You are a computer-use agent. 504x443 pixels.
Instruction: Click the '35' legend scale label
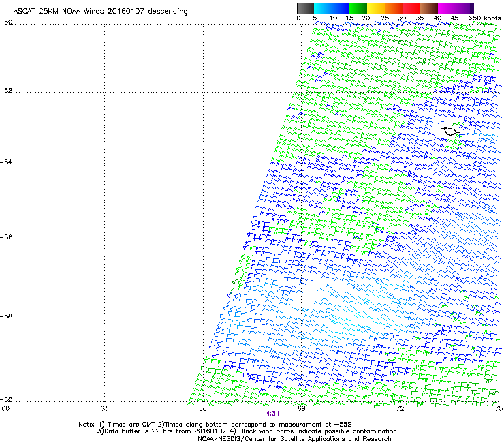(x=420, y=18)
